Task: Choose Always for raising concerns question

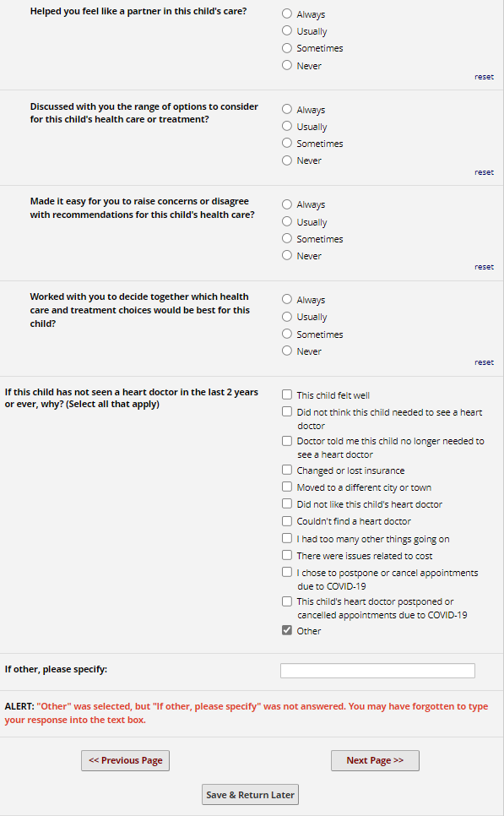Action: [x=286, y=204]
